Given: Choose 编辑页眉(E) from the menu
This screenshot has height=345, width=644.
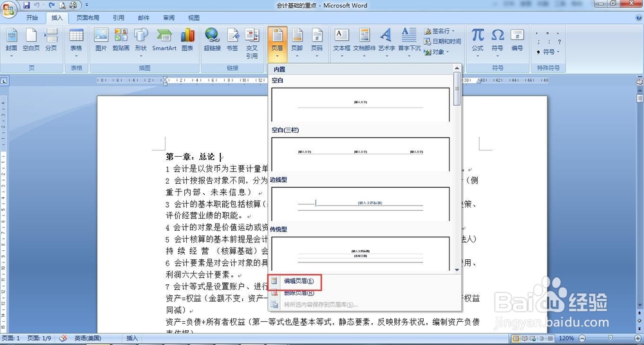Looking at the screenshot, I should tap(294, 281).
